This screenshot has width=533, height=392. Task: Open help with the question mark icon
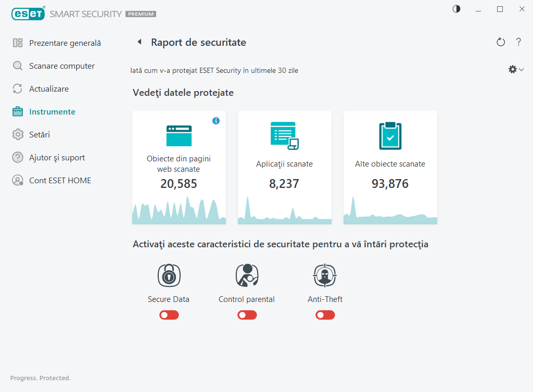518,42
